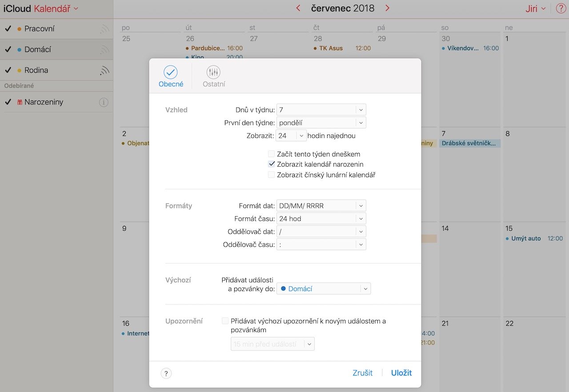The width and height of the screenshot is (569, 392).
Task: Open the iCloud Kalendář app switcher menu
Action: (41, 8)
